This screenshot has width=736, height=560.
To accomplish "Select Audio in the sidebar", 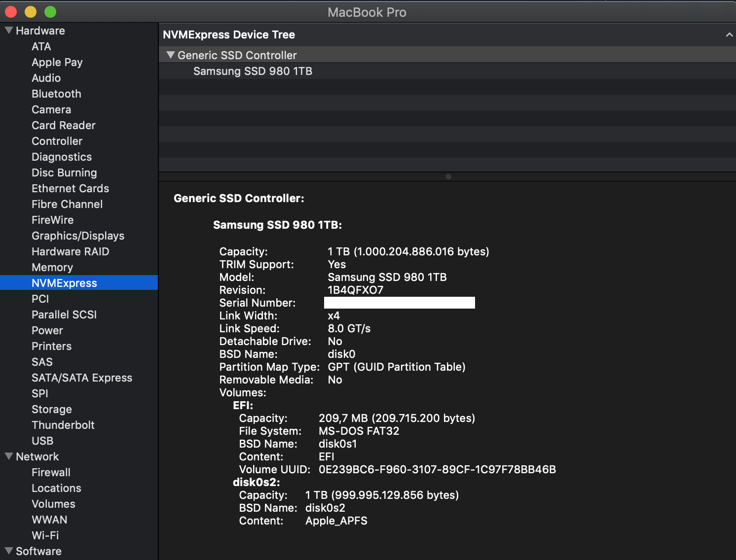I will (46, 78).
